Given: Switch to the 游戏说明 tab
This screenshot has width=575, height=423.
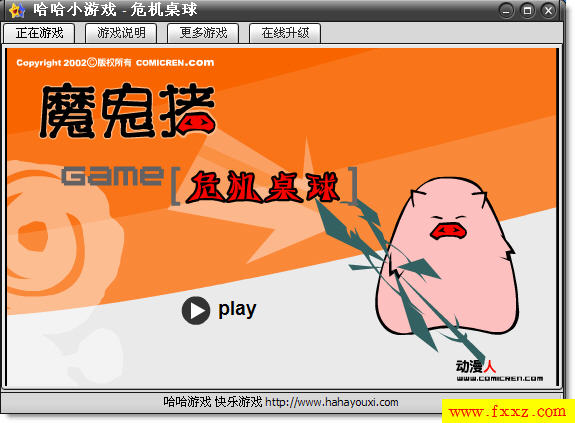Looking at the screenshot, I should 121,33.
